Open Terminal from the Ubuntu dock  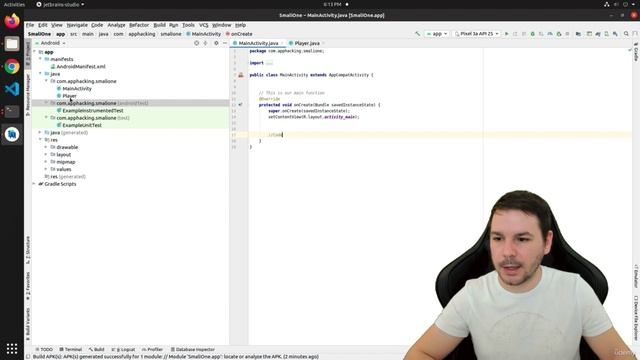12,111
